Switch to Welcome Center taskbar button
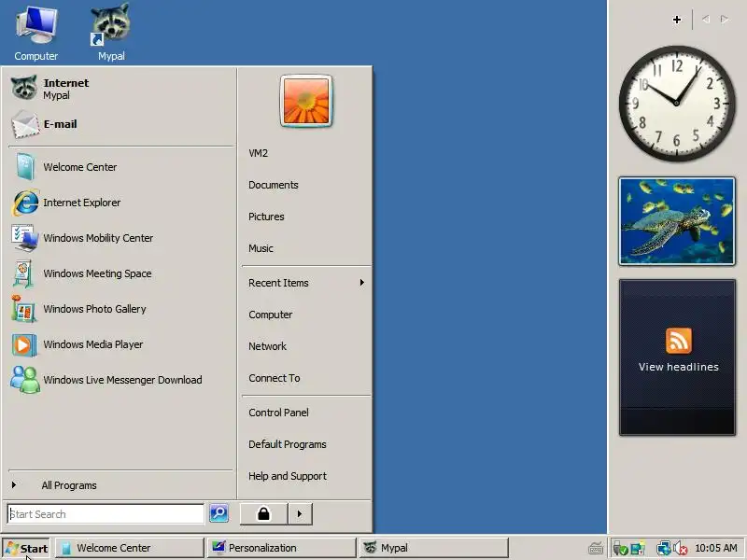The width and height of the screenshot is (747, 560). 130,548
